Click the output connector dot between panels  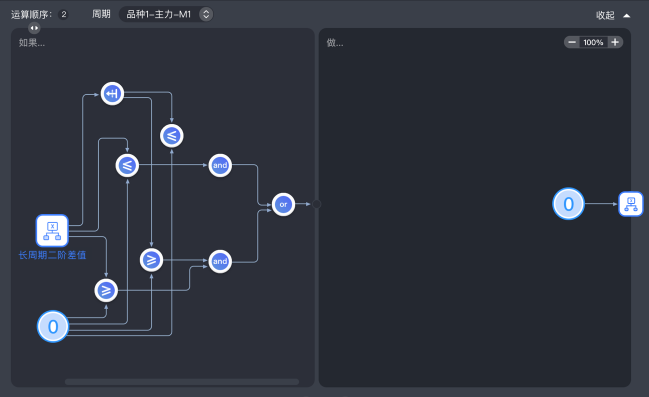pos(316,204)
